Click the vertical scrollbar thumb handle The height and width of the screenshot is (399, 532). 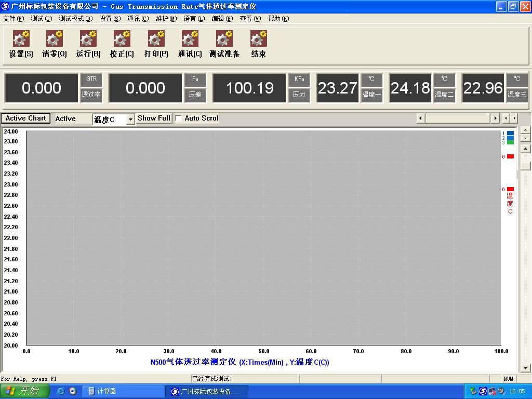pyautogui.click(x=525, y=166)
